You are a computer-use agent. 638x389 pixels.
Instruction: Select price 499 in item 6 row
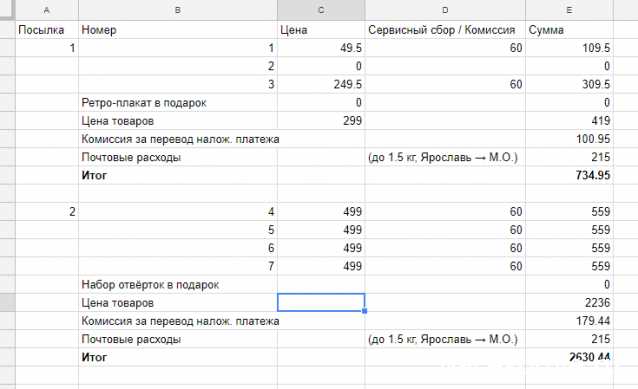(321, 248)
